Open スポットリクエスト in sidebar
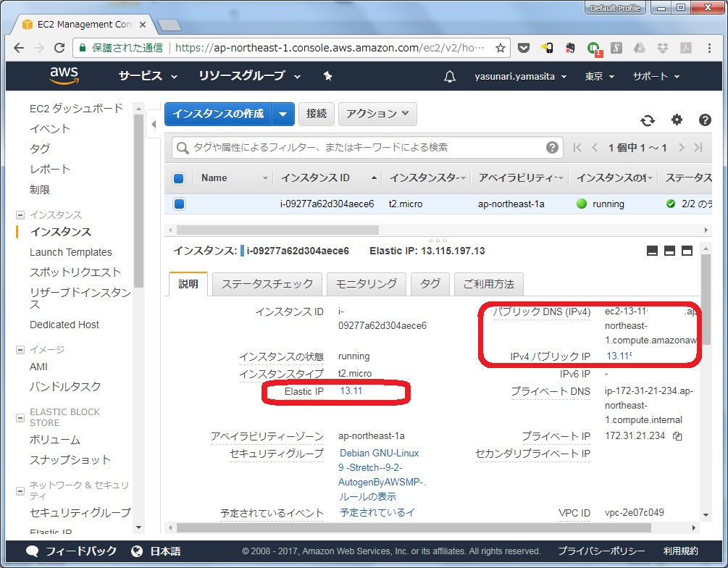The height and width of the screenshot is (568, 728). coord(75,272)
